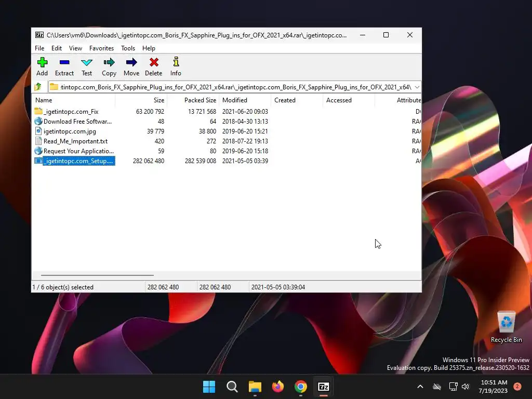Image resolution: width=532 pixels, height=399 pixels.
Task: Click the Copy toolbar icon
Action: (x=109, y=62)
